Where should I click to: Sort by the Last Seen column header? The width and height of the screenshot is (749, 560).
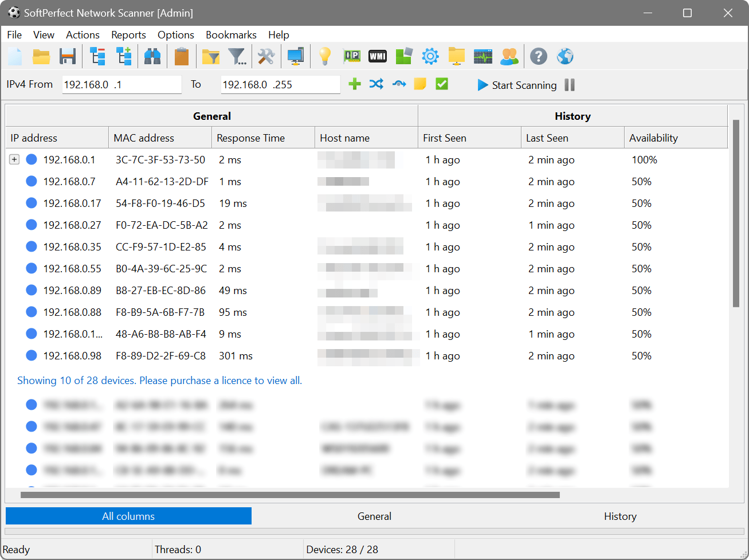click(x=573, y=138)
